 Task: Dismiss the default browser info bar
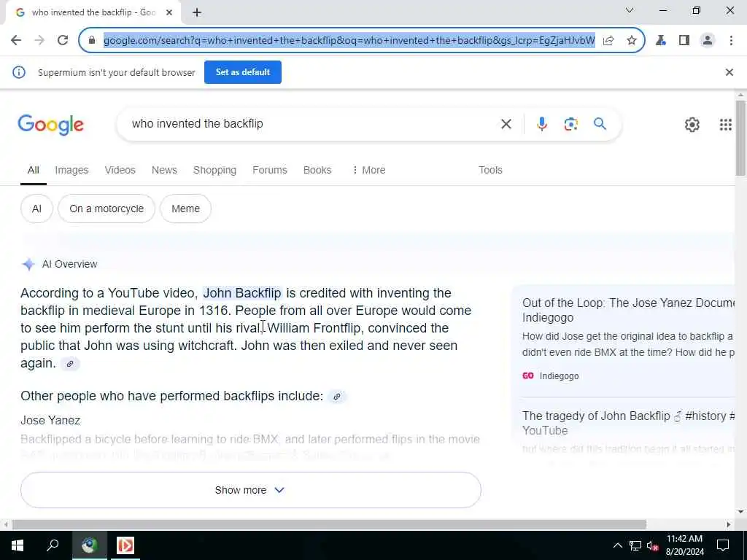[729, 72]
